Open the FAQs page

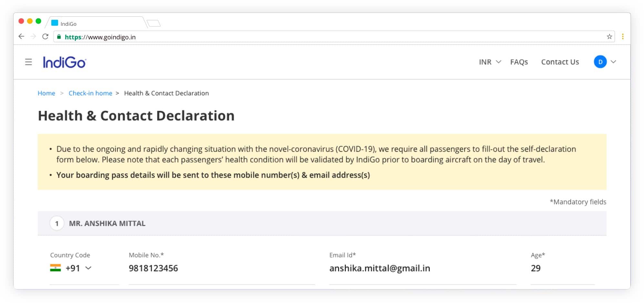pyautogui.click(x=519, y=62)
